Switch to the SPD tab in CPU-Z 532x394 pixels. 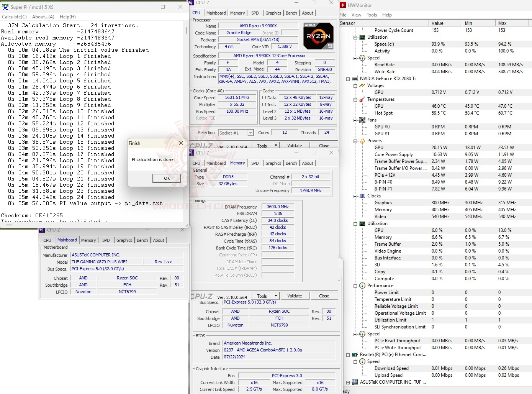(255, 13)
